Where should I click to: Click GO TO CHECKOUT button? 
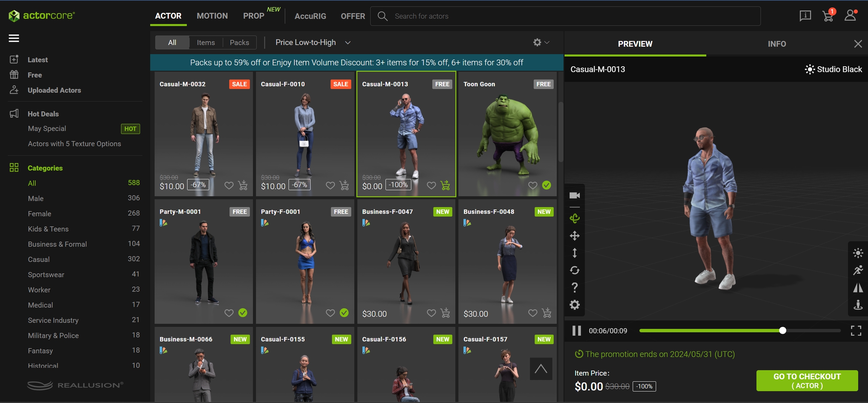[807, 381]
